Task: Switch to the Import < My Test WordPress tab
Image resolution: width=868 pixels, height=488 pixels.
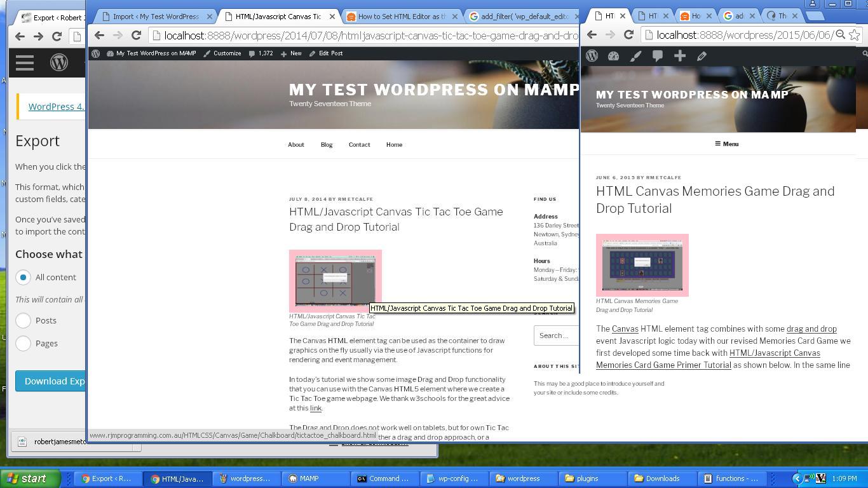Action: tap(155, 17)
